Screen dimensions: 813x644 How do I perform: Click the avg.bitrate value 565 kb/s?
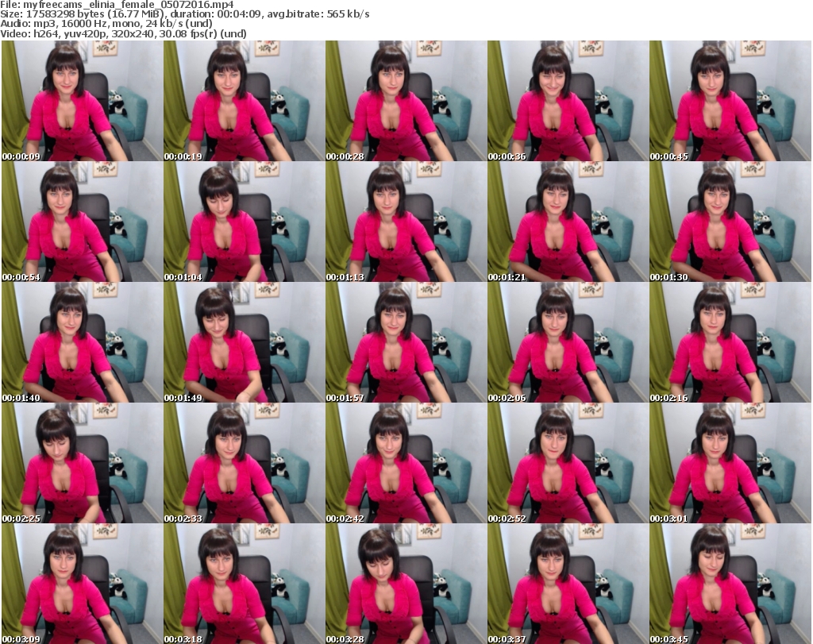(x=348, y=14)
